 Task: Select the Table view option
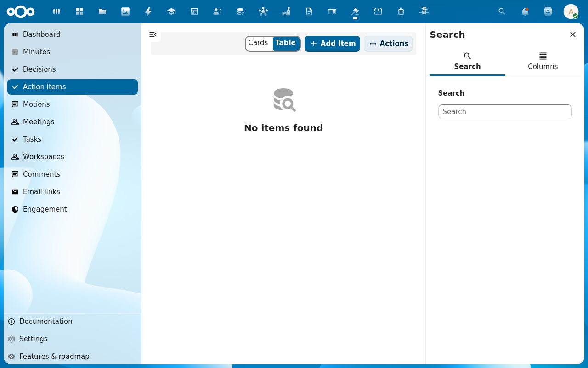(x=286, y=43)
